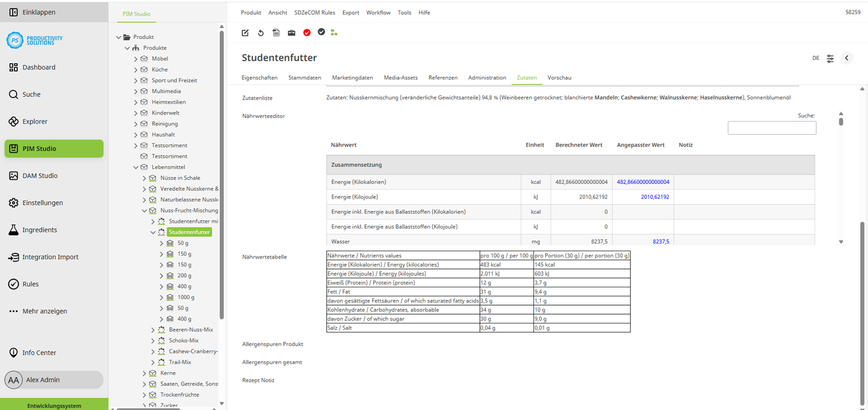Click the toolbox icon in the toolbar
Viewport: 868px width, 410px height.
[x=291, y=33]
